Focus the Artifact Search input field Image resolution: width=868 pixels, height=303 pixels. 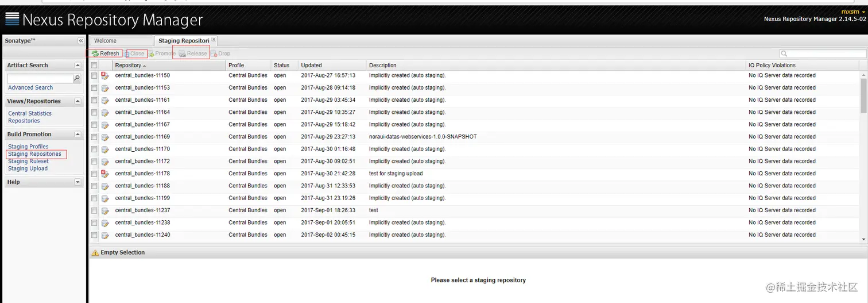[40, 78]
